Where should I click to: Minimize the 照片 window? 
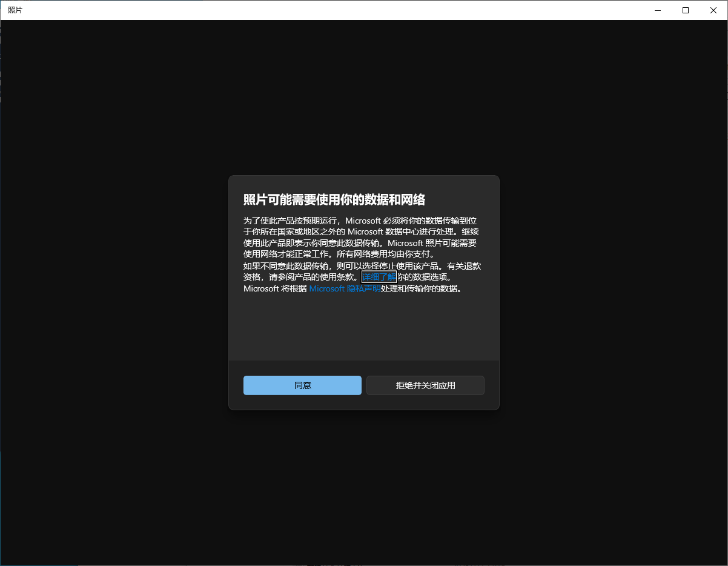point(658,10)
